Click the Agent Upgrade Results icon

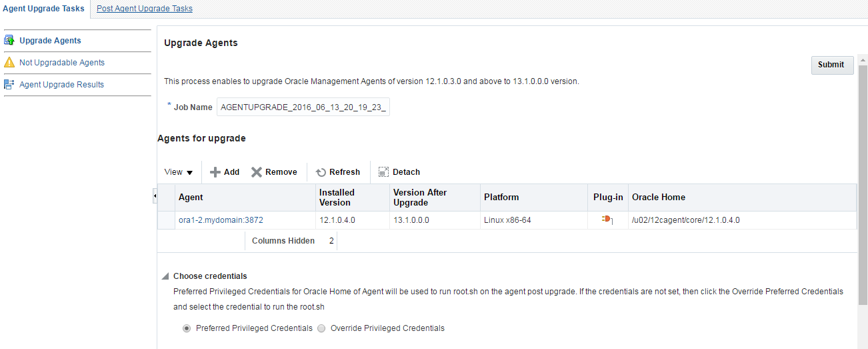[x=9, y=85]
